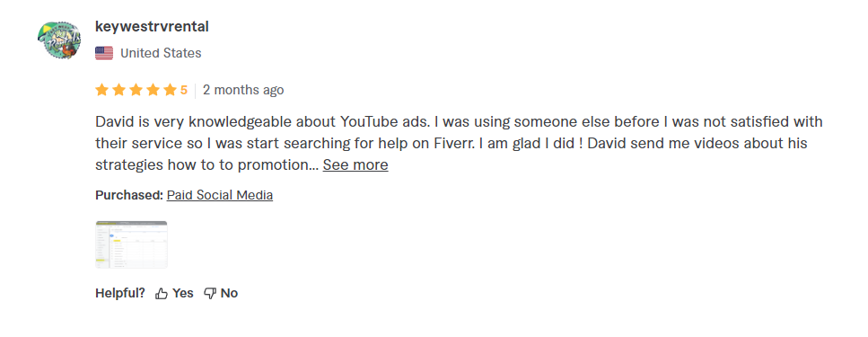Mark review not helpful with No label
868x337 pixels.
(x=229, y=293)
